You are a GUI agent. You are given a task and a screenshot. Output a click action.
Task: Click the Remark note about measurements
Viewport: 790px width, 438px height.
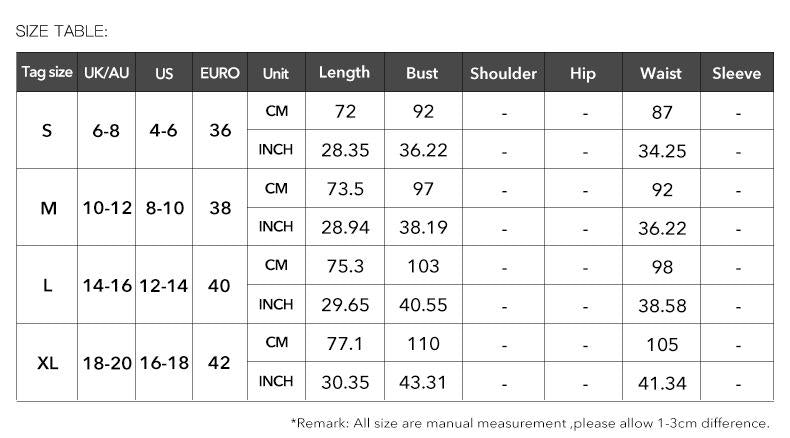tap(531, 423)
